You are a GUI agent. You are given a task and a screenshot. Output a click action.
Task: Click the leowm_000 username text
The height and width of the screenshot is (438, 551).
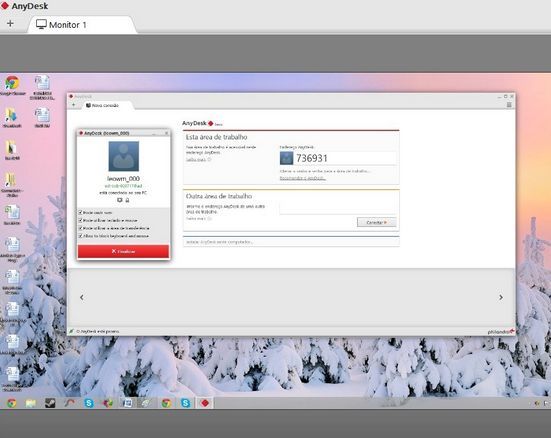coord(123,179)
